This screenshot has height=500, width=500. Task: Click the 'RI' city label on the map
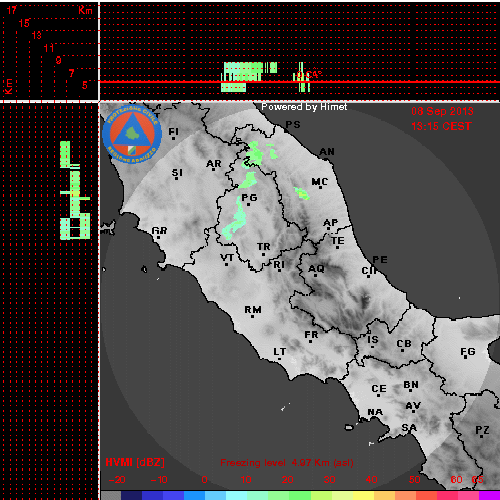[x=279, y=265]
